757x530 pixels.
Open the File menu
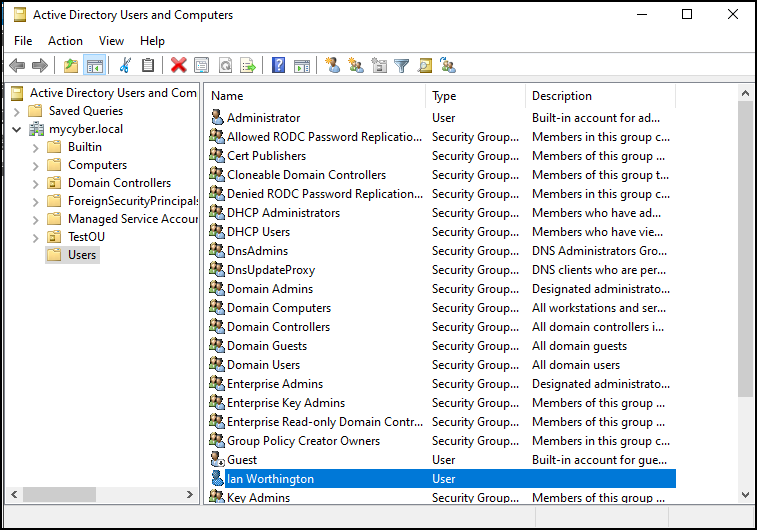[23, 41]
